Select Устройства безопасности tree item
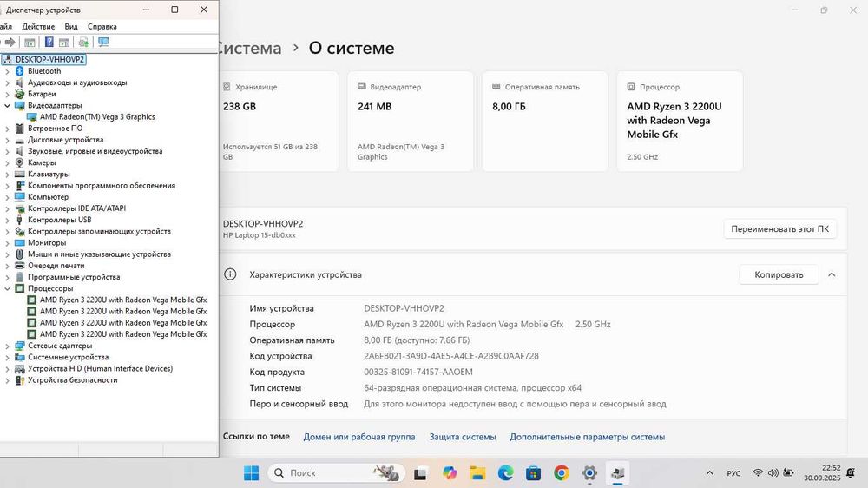Viewport: 868px width, 488px height. tap(73, 380)
